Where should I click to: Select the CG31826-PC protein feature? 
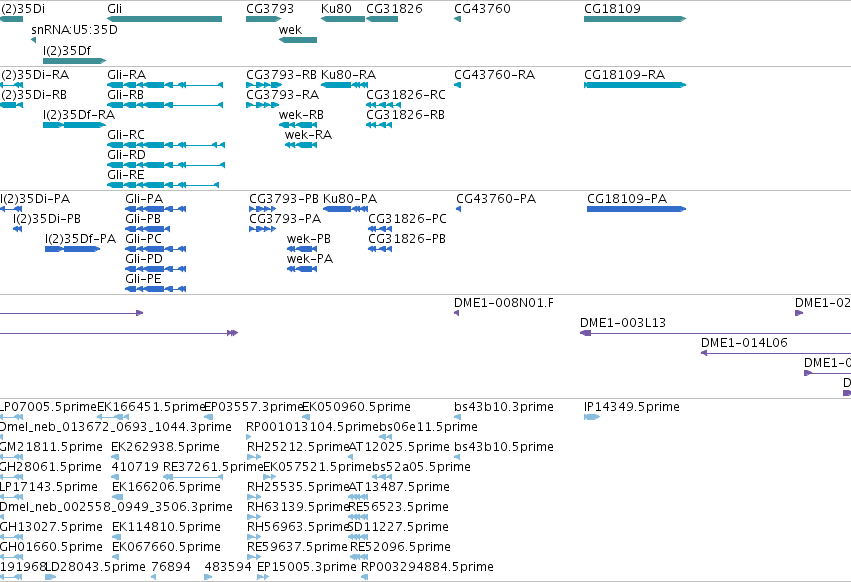click(380, 229)
